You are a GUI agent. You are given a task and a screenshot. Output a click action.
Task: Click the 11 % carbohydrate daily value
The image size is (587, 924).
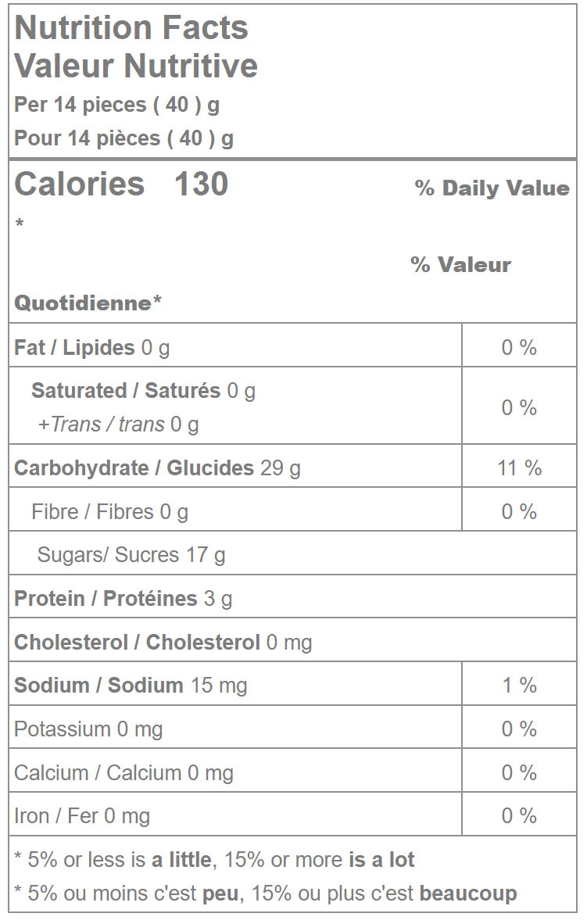coord(519,468)
